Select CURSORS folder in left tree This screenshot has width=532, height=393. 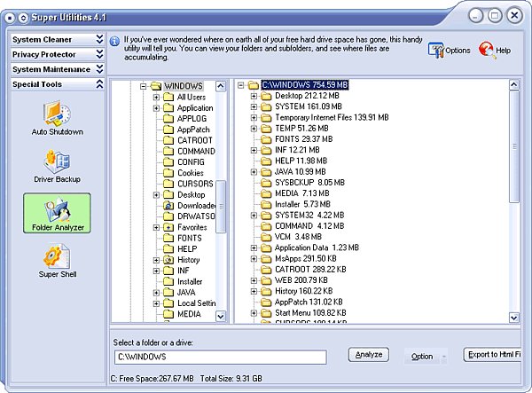[x=195, y=184]
